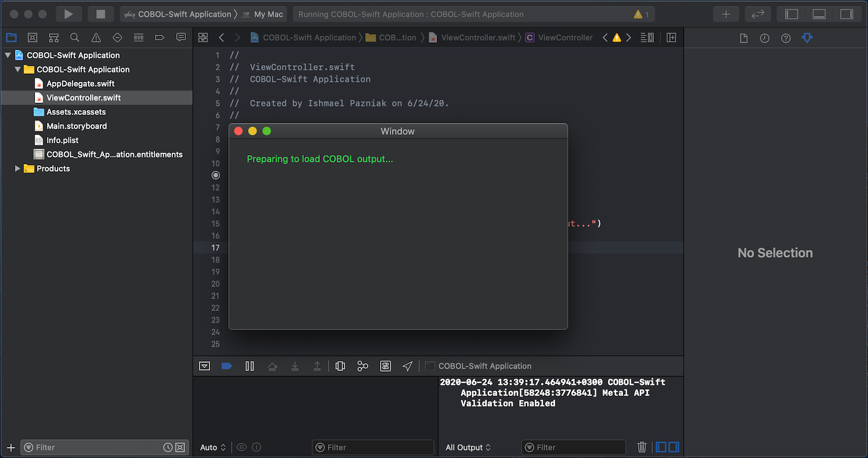Toggle recent files filter in navigator
The height and width of the screenshot is (458, 868).
tap(168, 447)
